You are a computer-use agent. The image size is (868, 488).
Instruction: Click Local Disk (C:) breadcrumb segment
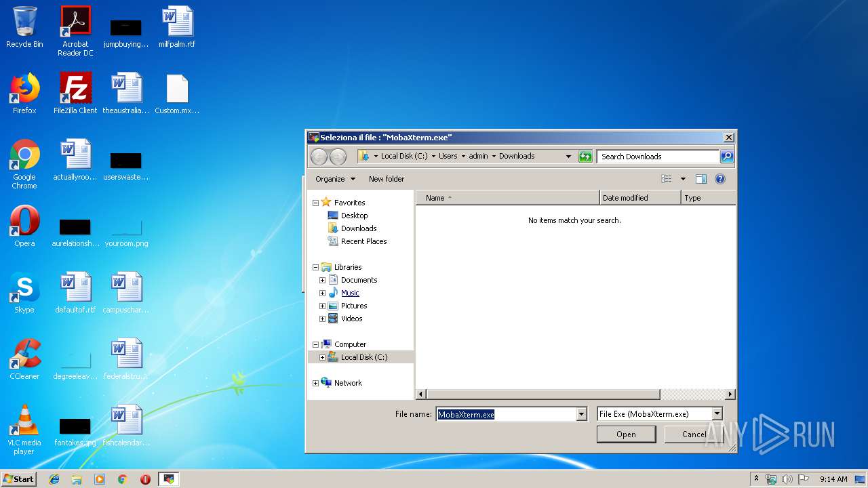point(404,156)
